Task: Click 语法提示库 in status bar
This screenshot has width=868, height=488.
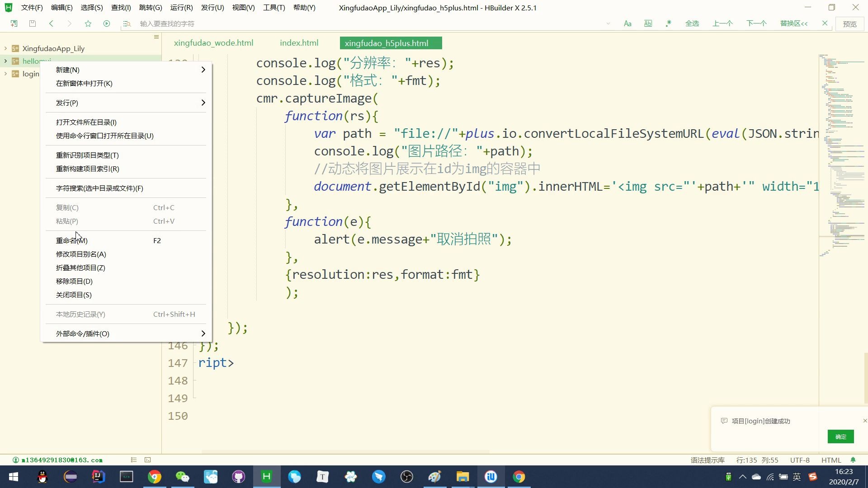Action: (708, 460)
